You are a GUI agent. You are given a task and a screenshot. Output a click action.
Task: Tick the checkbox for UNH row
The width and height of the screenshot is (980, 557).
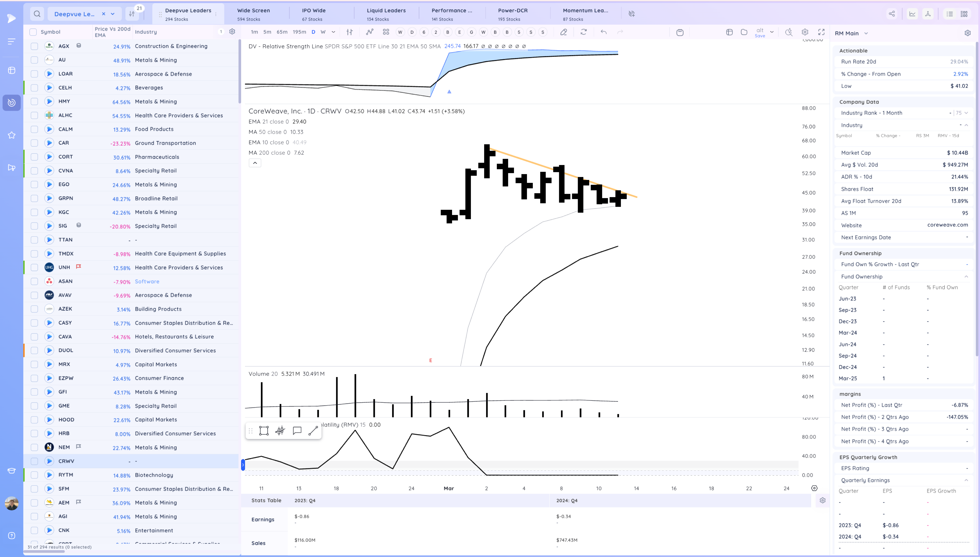tap(34, 267)
